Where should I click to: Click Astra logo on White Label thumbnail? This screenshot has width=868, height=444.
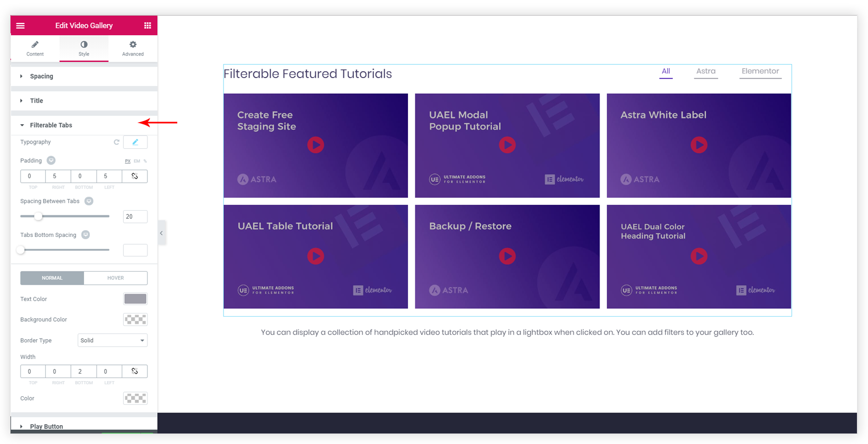coord(640,179)
